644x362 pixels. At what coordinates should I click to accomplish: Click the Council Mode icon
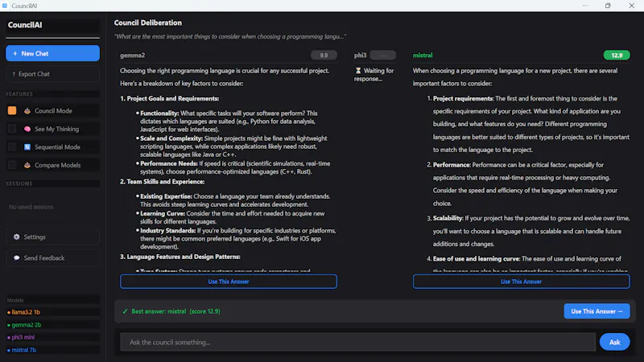tap(27, 111)
